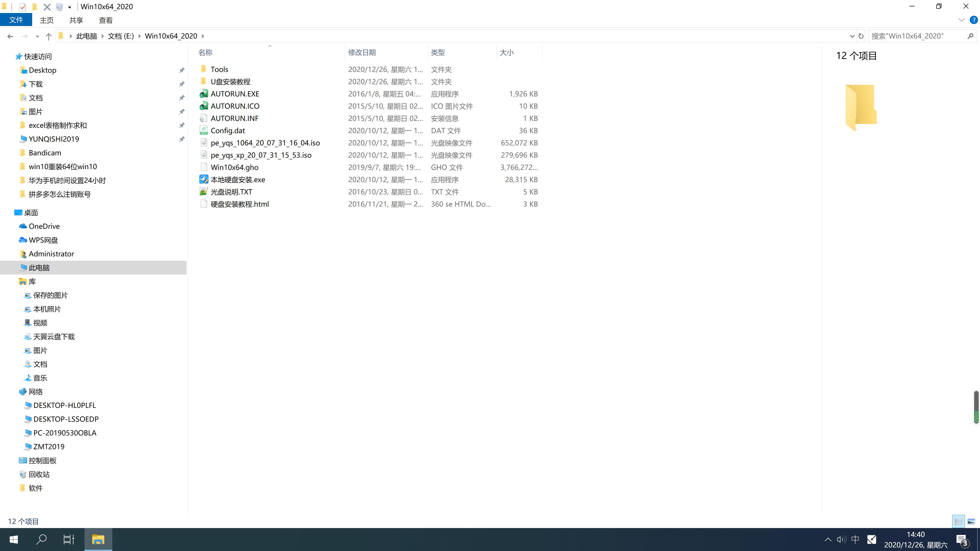The image size is (980, 551).
Task: Open 光盘说明.TXT file
Action: pos(231,192)
